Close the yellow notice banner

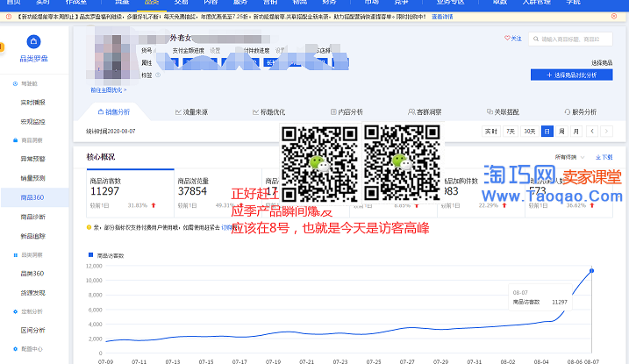click(614, 17)
